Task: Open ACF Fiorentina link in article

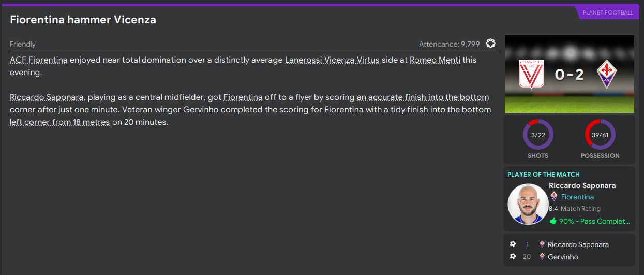Action: [39, 60]
